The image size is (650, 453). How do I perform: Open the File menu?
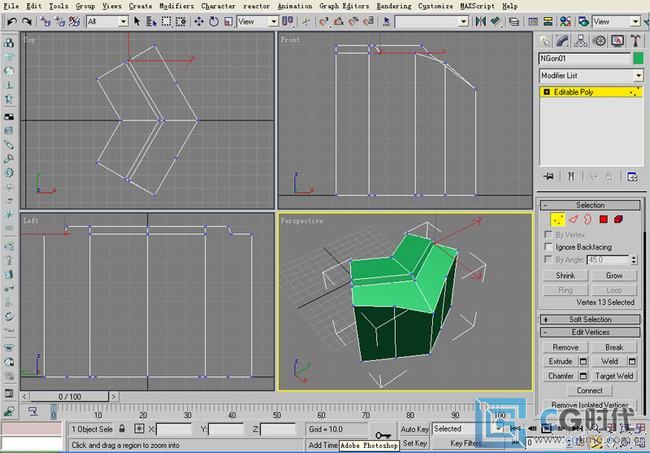[11, 6]
